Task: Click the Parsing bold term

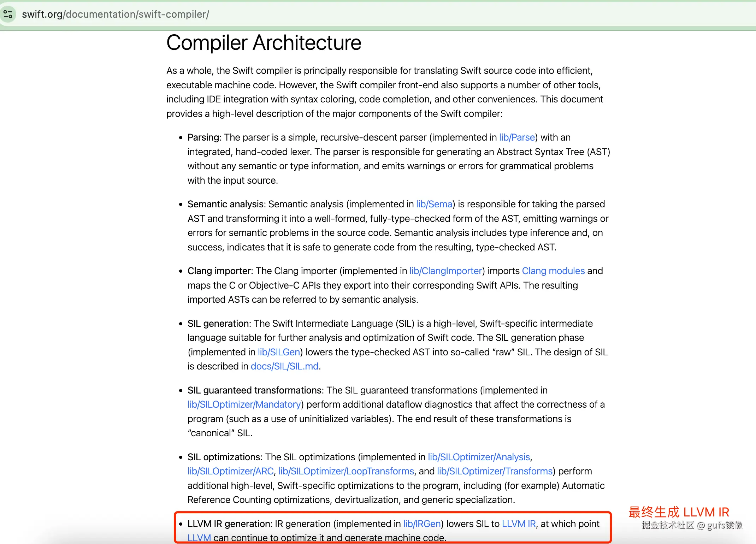Action: click(203, 137)
